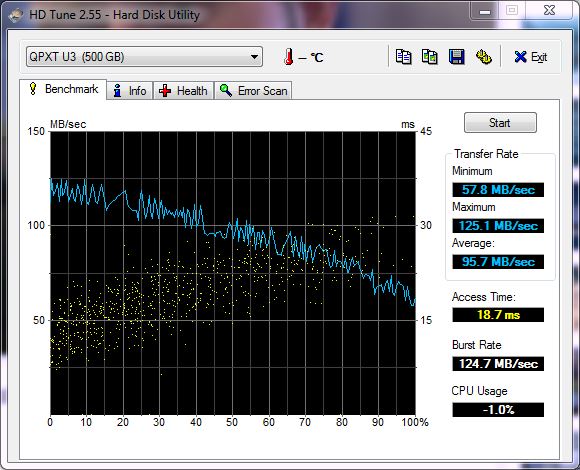The width and height of the screenshot is (580, 470).
Task: Expand the QPXT U3 drive dropdown arrow
Action: 254,57
